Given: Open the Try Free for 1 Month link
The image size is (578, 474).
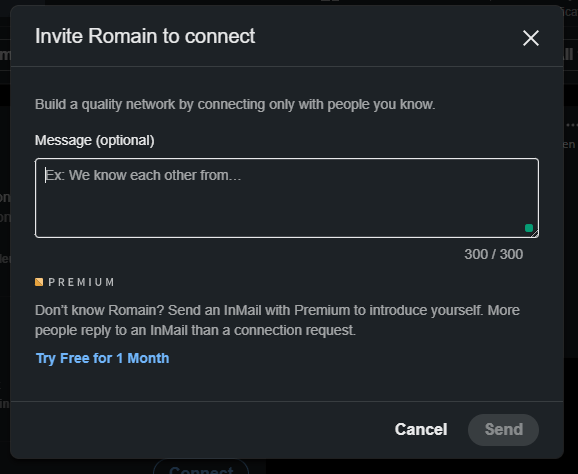Looking at the screenshot, I should coord(102,358).
